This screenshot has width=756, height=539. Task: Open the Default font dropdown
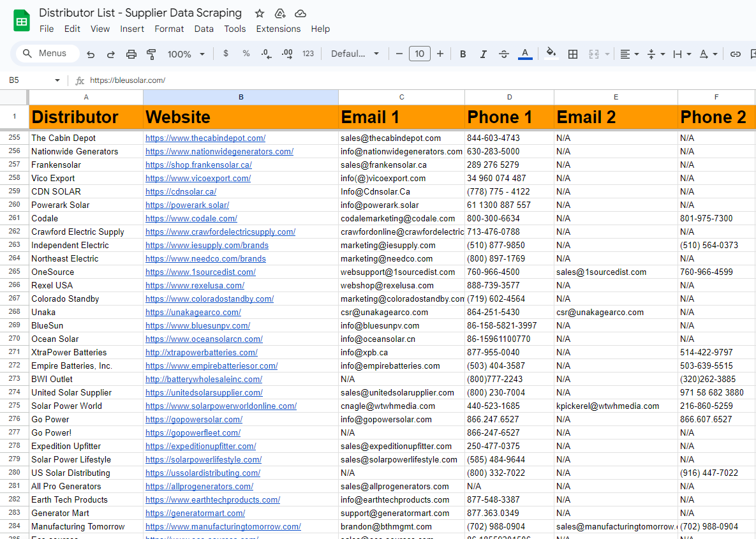(355, 54)
